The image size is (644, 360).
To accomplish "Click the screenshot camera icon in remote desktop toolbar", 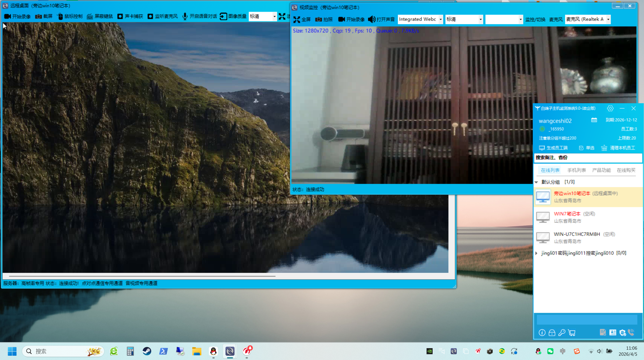I will pyautogui.click(x=39, y=16).
